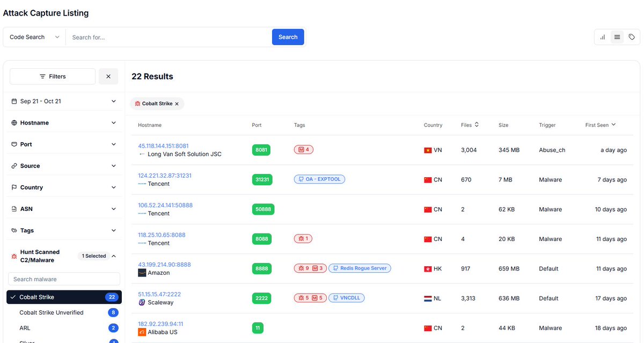Click the Hunt Scanned C2/Malware bug icon
Screen dimensions: 644x343
click(14, 256)
